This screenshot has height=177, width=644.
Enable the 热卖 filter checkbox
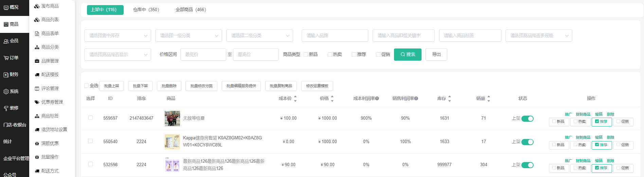[330, 55]
